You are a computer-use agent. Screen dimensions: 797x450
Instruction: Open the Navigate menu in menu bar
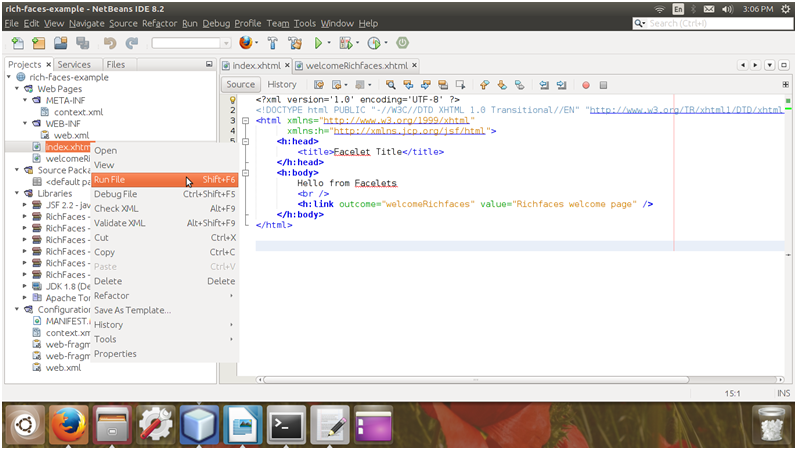[86, 23]
